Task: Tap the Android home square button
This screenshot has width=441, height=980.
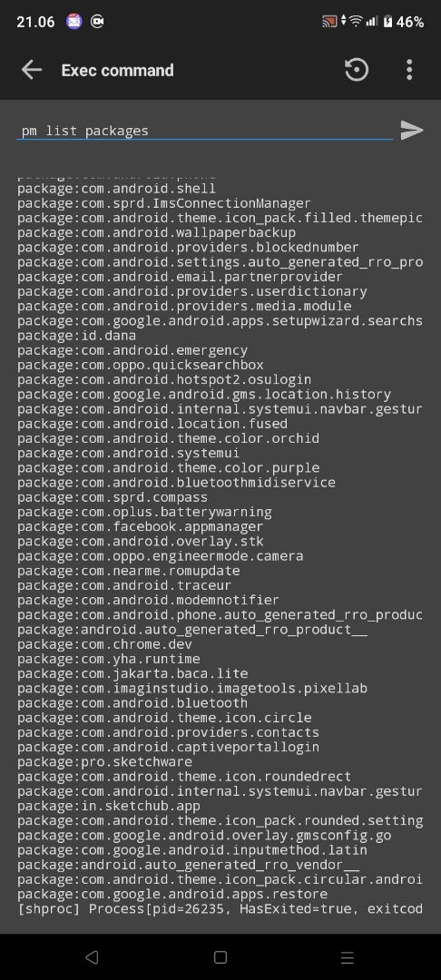Action: 220,957
